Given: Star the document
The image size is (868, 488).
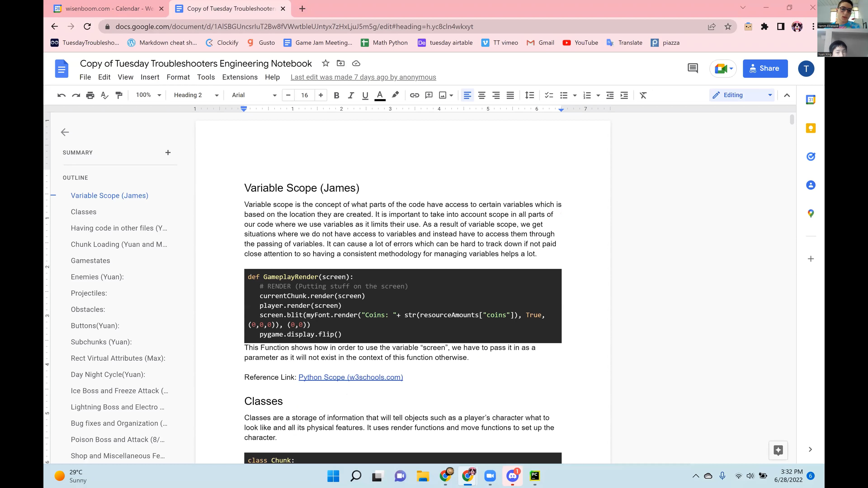Looking at the screenshot, I should (x=325, y=63).
